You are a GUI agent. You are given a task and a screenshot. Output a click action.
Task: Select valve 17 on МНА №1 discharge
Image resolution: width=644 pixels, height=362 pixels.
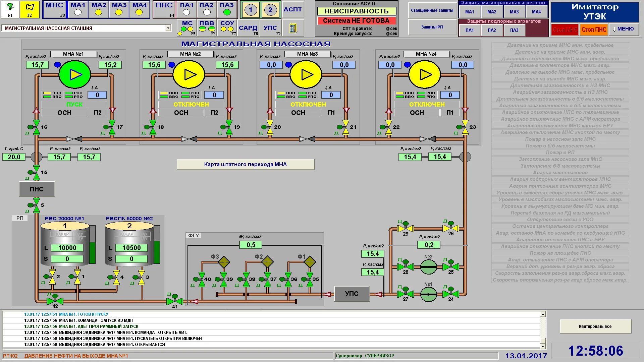pyautogui.click(x=112, y=127)
